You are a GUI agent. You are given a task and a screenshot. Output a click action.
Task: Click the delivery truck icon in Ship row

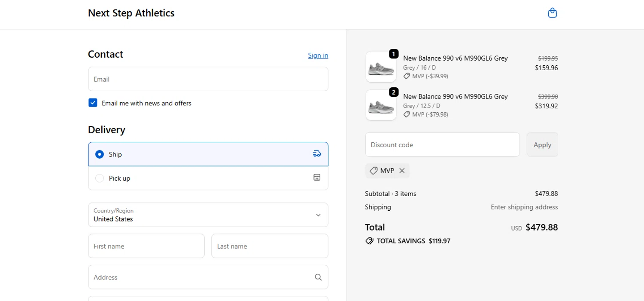317,154
